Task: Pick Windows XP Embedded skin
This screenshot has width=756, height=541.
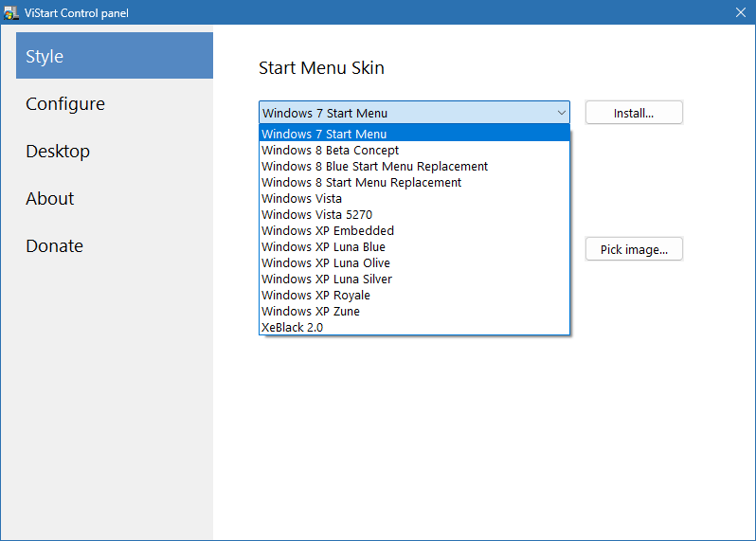Action: (327, 230)
